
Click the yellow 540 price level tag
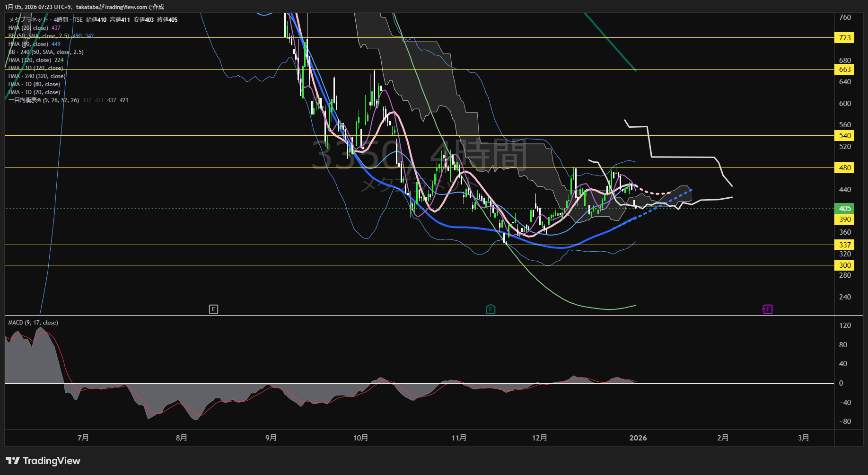point(844,136)
